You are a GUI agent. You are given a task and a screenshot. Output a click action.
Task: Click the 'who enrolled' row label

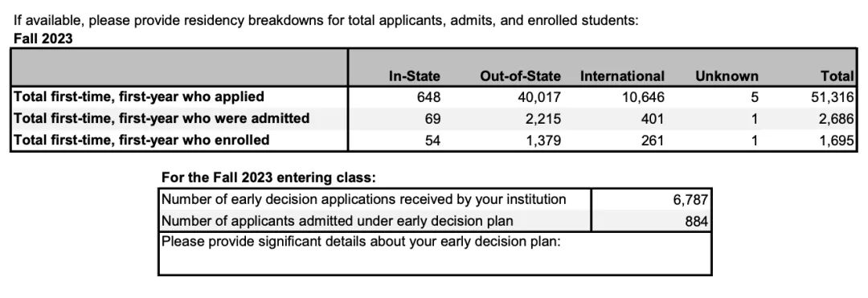(141, 140)
